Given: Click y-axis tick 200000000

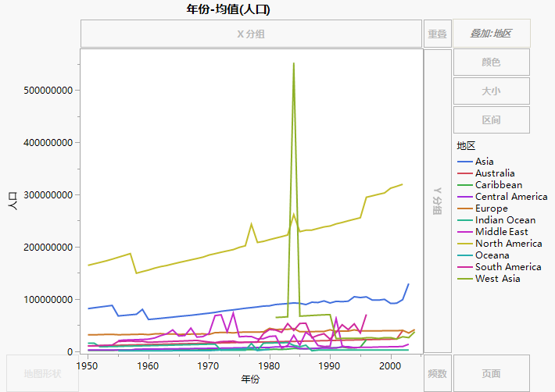Looking at the screenshot, I should 48,248.
